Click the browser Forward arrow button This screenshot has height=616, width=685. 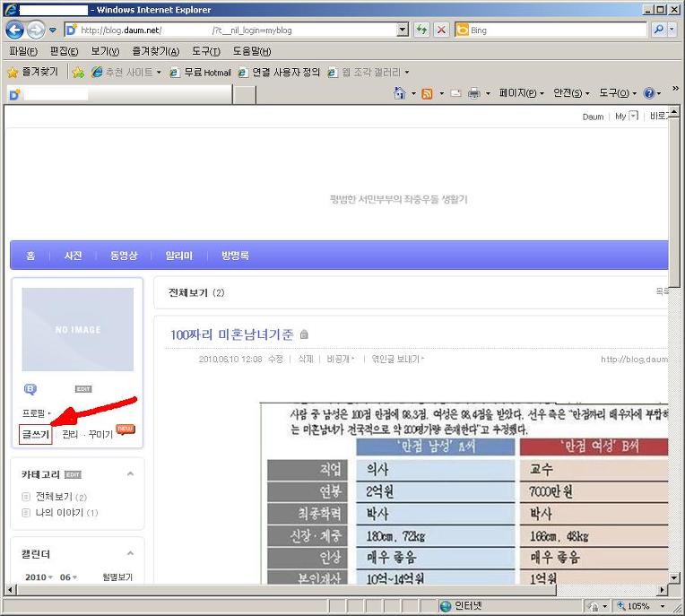[36, 30]
